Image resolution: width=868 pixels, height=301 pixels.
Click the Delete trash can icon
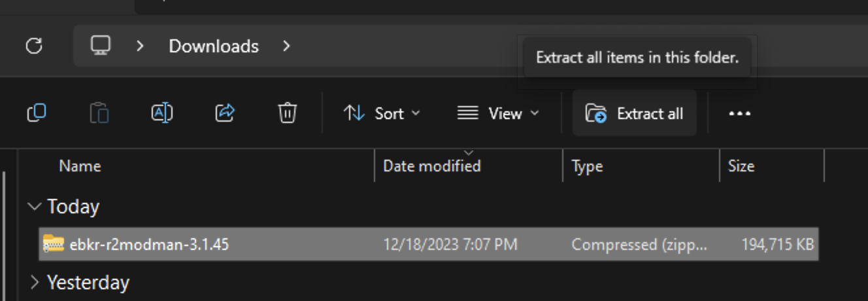[x=288, y=113]
